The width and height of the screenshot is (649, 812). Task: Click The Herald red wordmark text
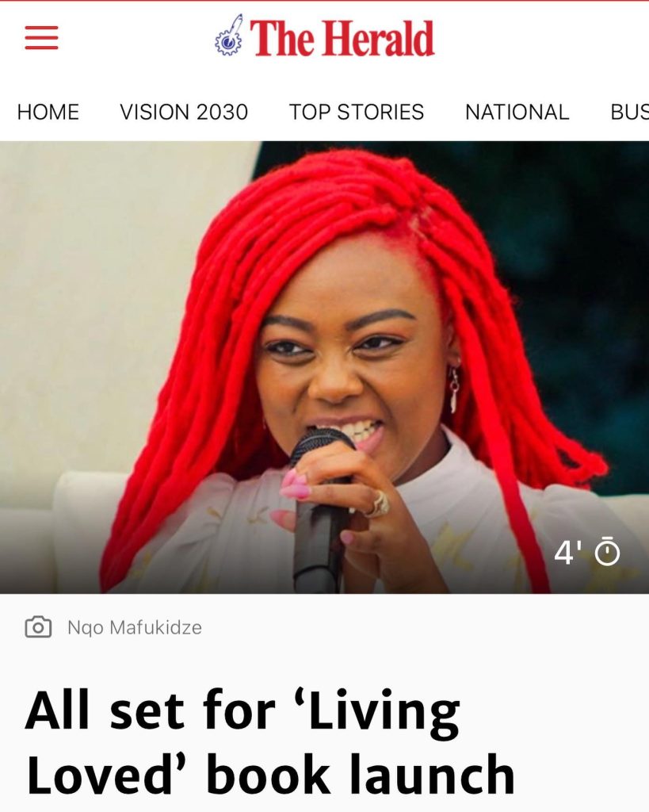coord(342,38)
